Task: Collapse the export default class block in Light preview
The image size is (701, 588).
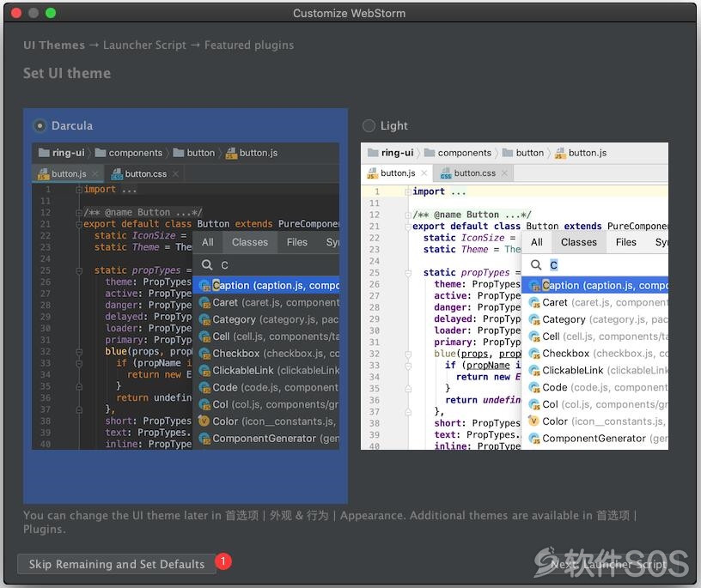Action: [x=408, y=227]
